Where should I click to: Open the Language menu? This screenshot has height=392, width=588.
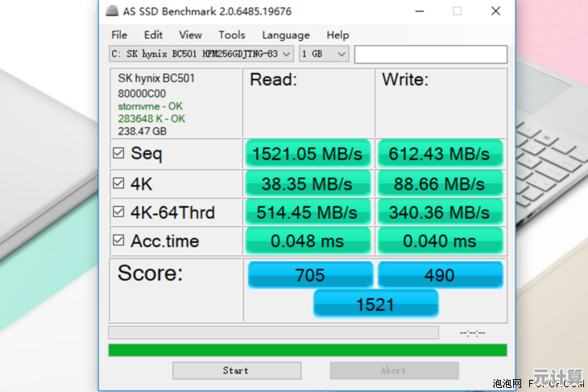(x=285, y=35)
